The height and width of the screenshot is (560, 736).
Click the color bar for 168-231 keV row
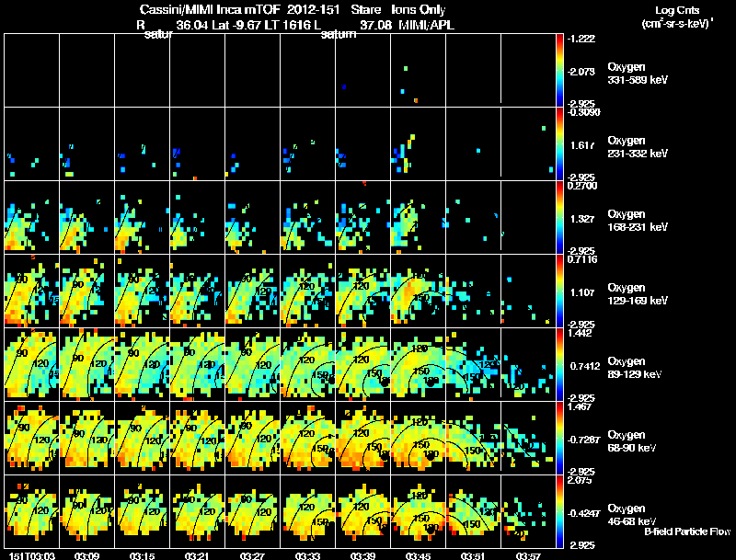click(x=559, y=218)
